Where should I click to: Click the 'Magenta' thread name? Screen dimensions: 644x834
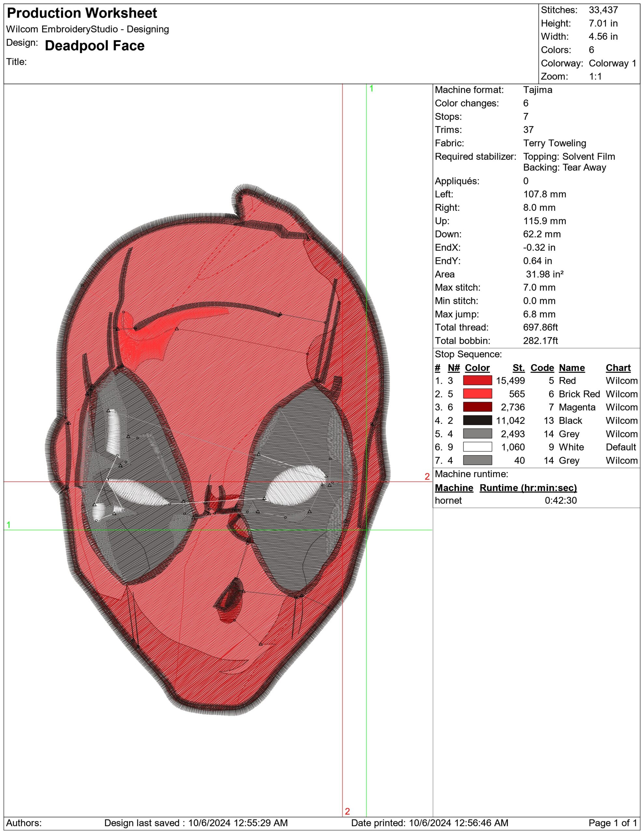(577, 408)
